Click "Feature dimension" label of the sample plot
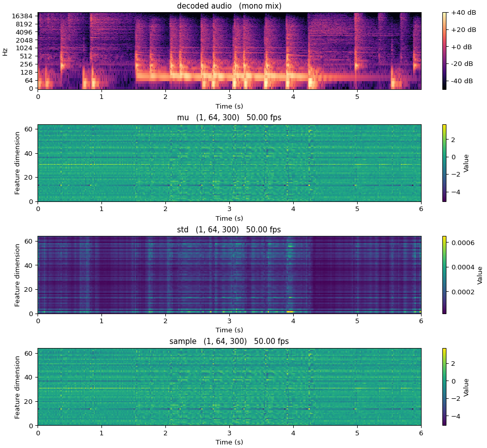 (17, 387)
